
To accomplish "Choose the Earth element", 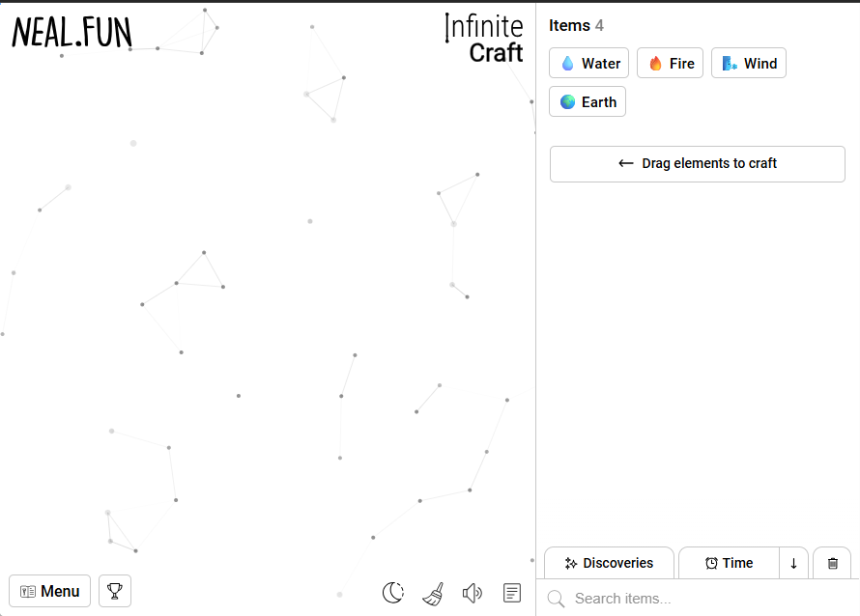I will click(x=588, y=101).
